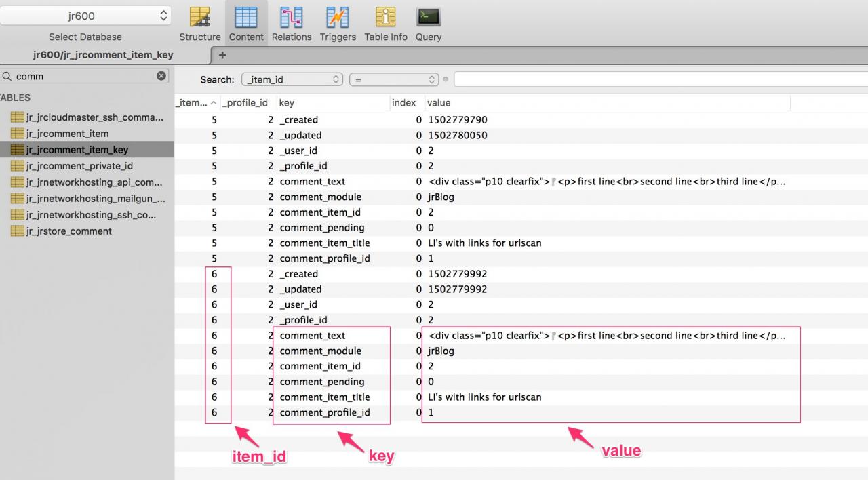Viewport: 868px width, 480px height.
Task: Open the _item_id search field dropdown
Action: click(x=292, y=80)
